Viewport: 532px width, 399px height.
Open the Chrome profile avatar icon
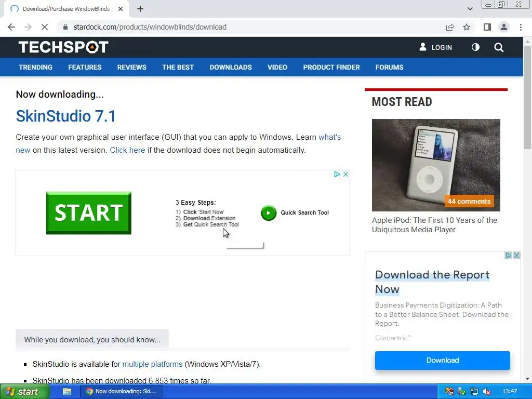[x=504, y=27]
